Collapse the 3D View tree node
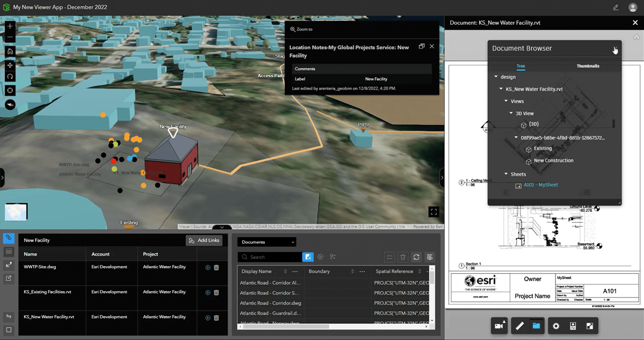Viewport: 644px width, 340px height. (x=511, y=113)
